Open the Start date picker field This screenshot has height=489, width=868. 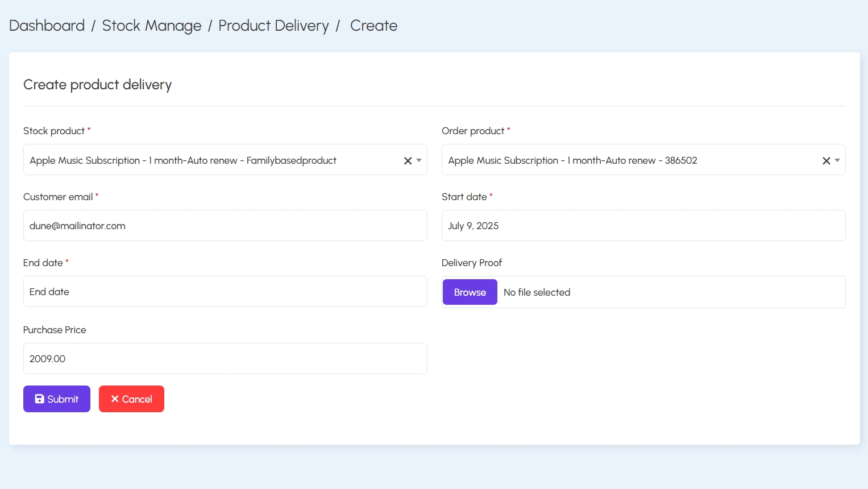[x=643, y=226]
